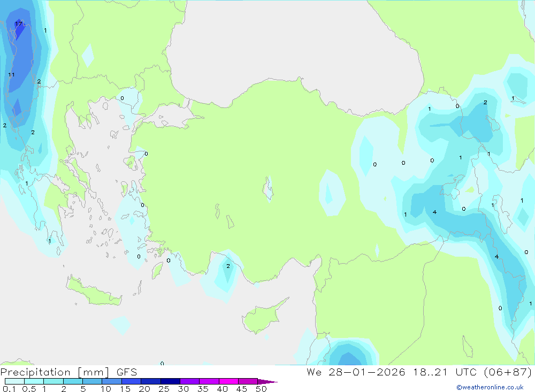This screenshot has width=535, height=392.
Task: Select the 40–45 mm magenta legend swatch
Action: tap(228, 381)
